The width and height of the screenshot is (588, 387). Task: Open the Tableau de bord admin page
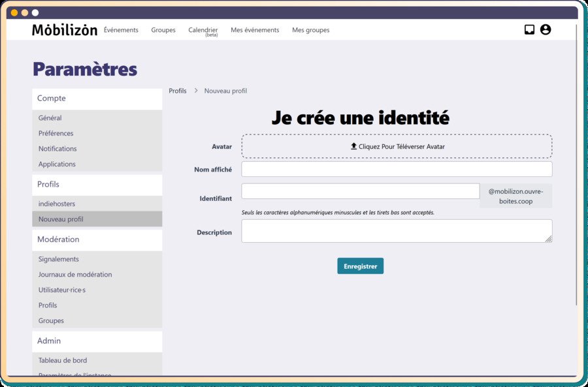click(62, 360)
